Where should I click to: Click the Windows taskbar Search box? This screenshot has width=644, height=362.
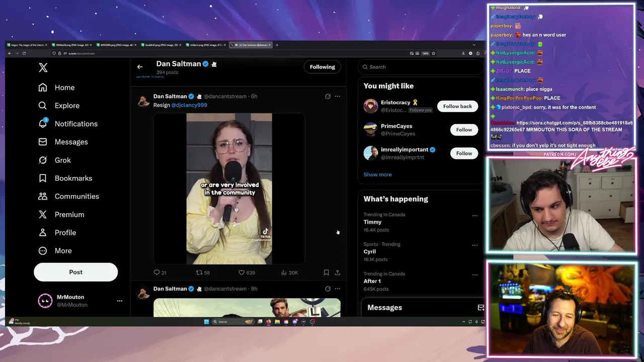(233, 322)
